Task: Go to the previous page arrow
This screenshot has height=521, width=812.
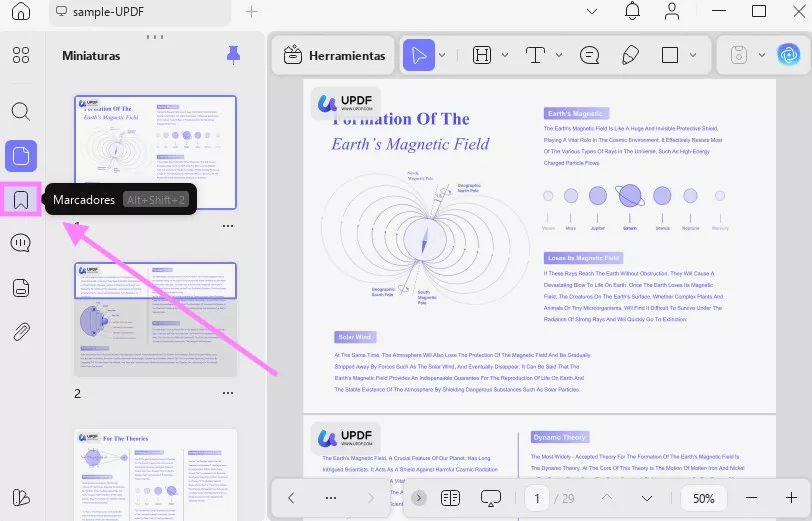Action: [607, 497]
